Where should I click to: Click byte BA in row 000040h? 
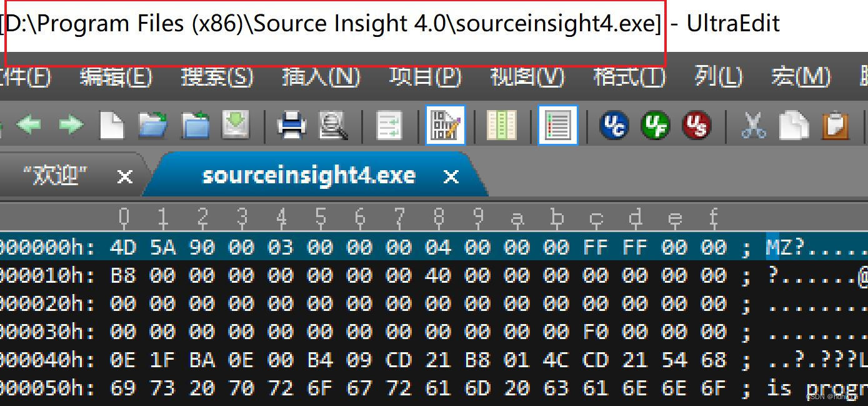click(x=201, y=360)
